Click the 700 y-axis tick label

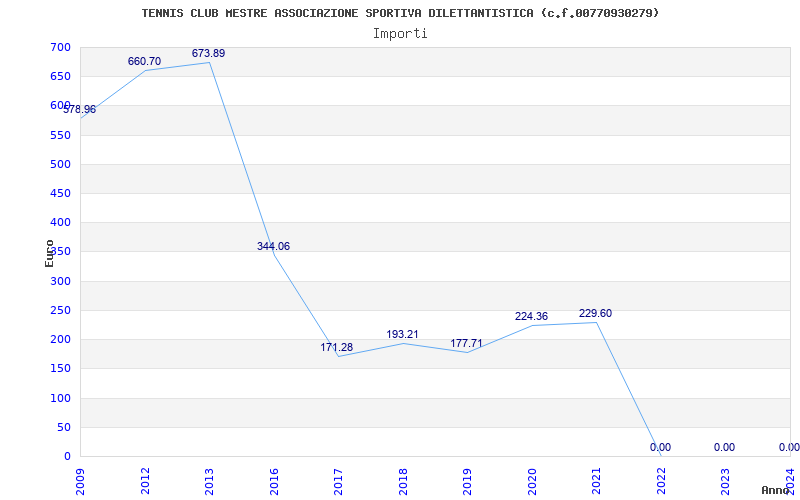(x=60, y=47)
